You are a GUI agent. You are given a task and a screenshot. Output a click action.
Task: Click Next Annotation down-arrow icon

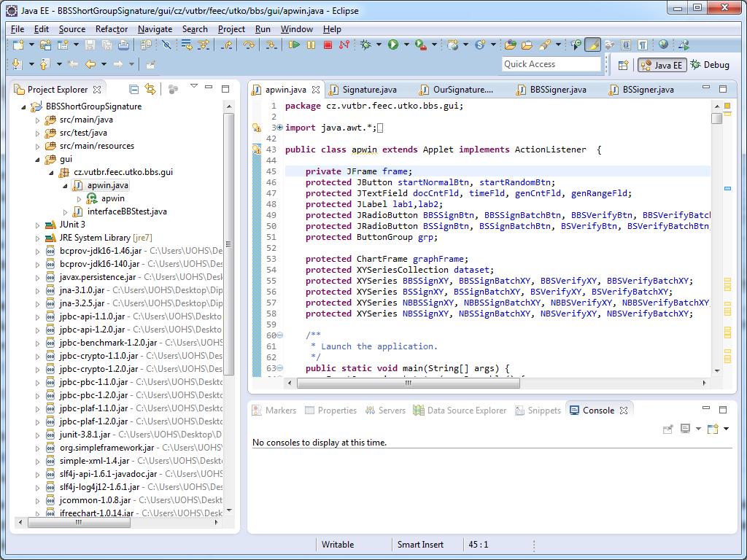18,64
